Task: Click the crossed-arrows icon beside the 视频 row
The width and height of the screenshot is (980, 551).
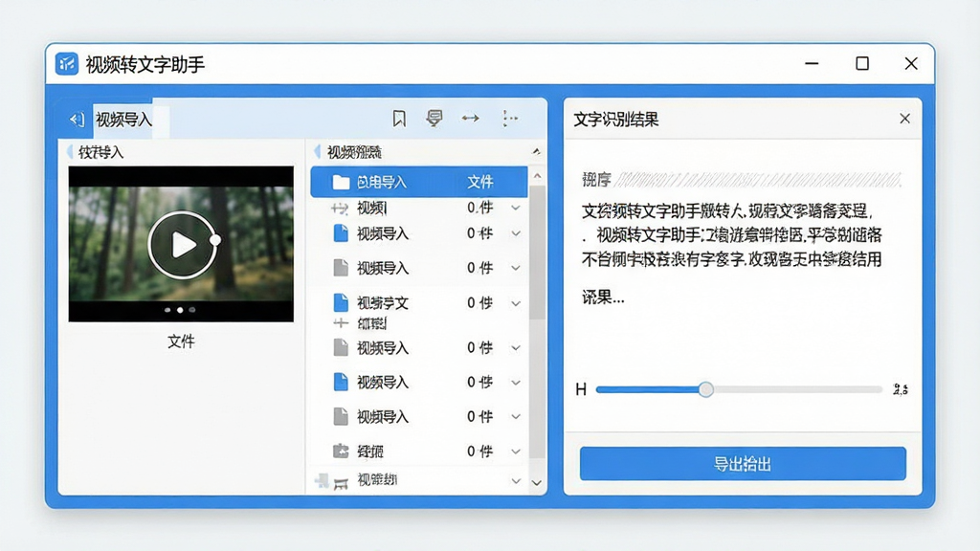Action: [x=340, y=209]
